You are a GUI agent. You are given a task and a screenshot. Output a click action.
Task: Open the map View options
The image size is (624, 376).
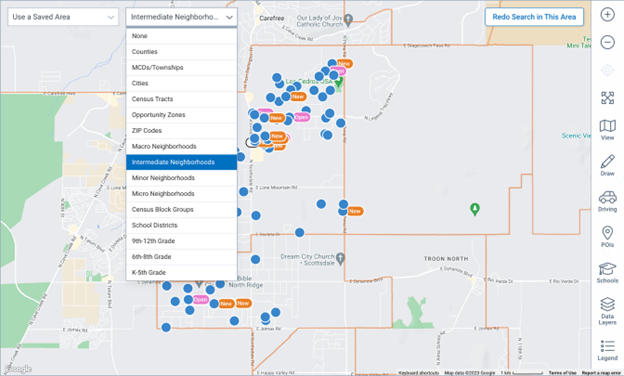click(607, 130)
